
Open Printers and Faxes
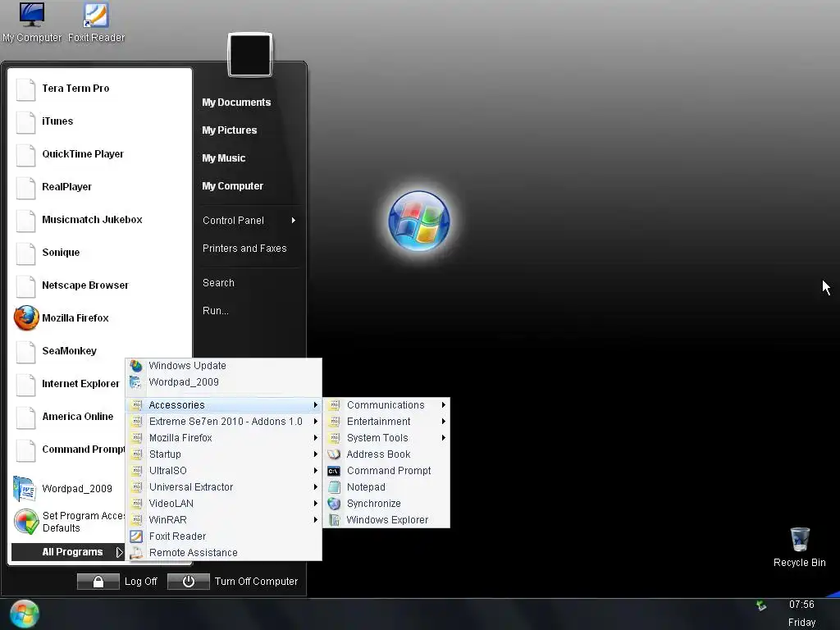(x=244, y=249)
